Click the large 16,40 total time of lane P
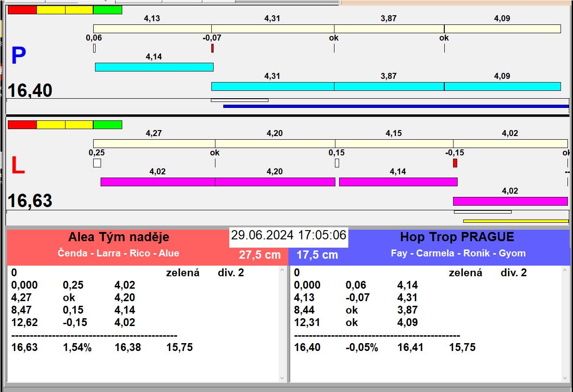573x392 pixels. pos(30,90)
